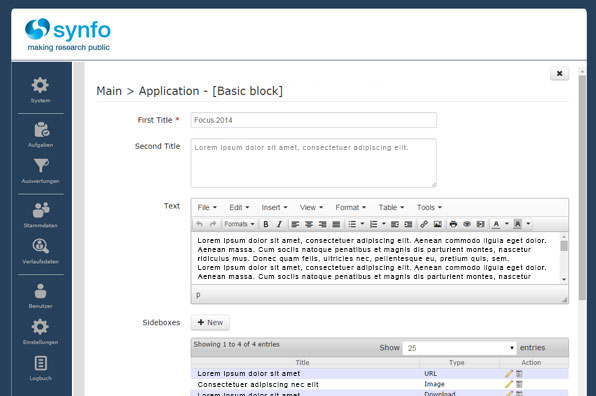Toggle bullet list in editor
596x396 pixels.
[352, 224]
